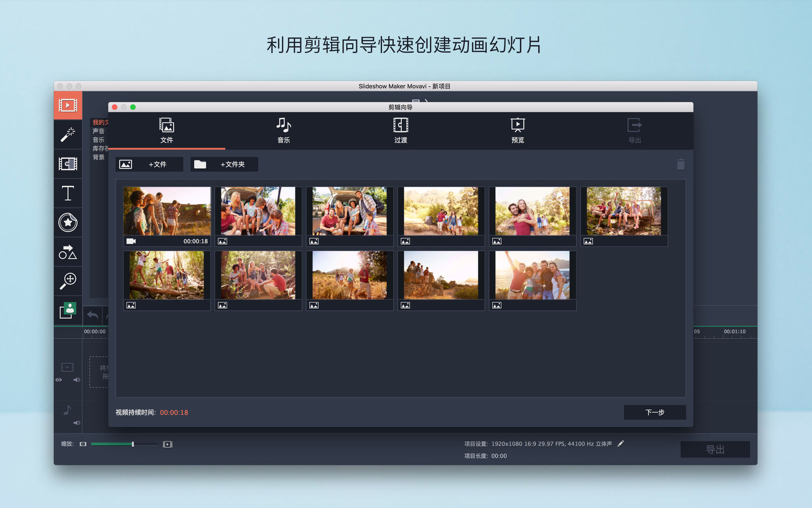Open the 预览 preview tab

click(518, 131)
